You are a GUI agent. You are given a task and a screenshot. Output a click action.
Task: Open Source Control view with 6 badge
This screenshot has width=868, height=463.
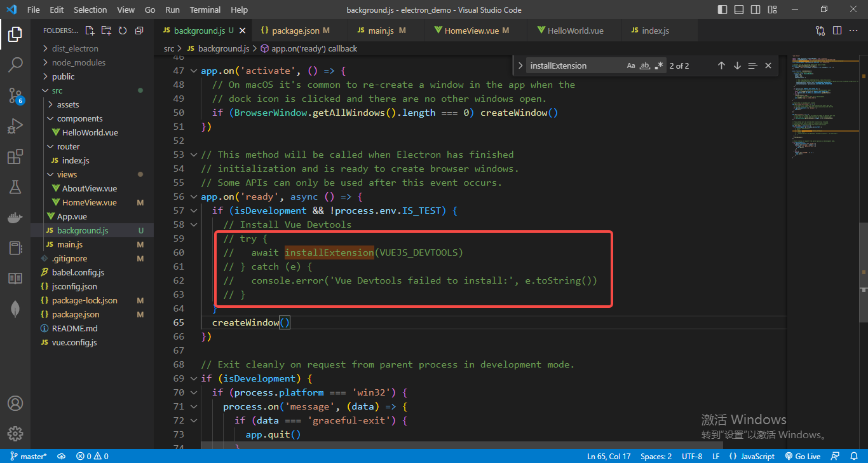tap(15, 95)
